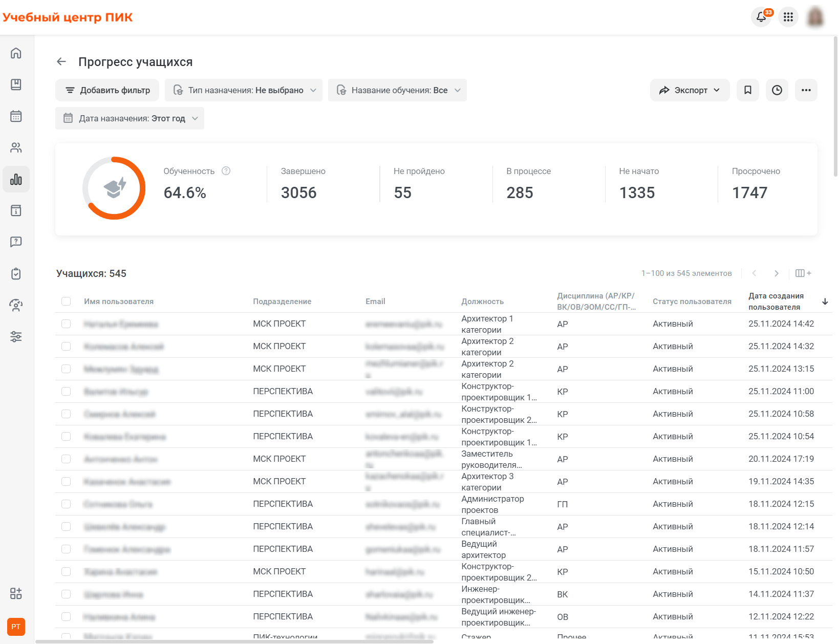Click the sort arrow on date column
Image resolution: width=839 pixels, height=644 pixels.
pos(825,302)
